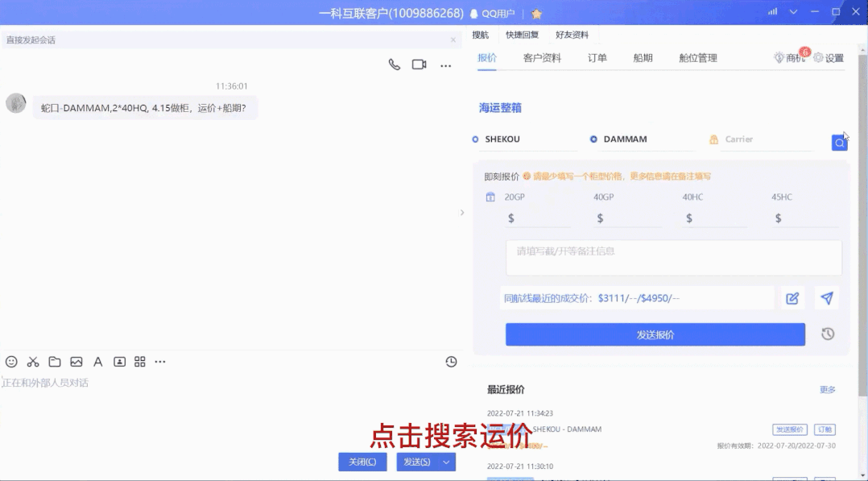Open the send file icon
The width and height of the screenshot is (868, 481).
pos(54,362)
